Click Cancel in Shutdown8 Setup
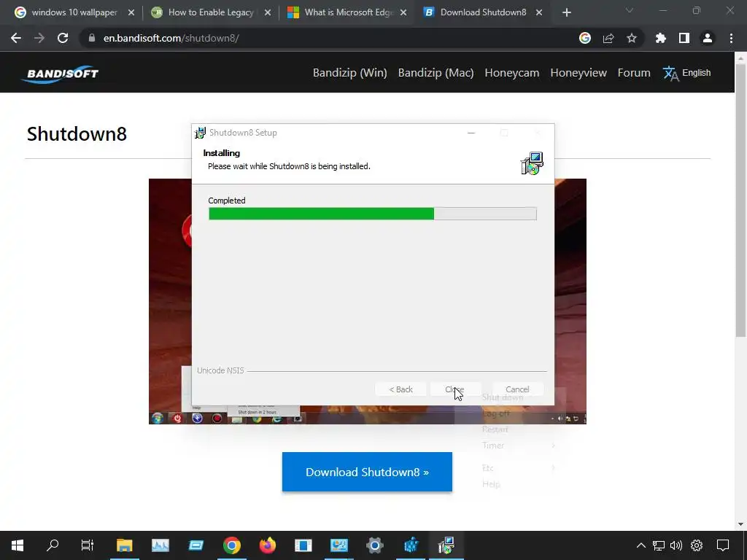 click(517, 389)
